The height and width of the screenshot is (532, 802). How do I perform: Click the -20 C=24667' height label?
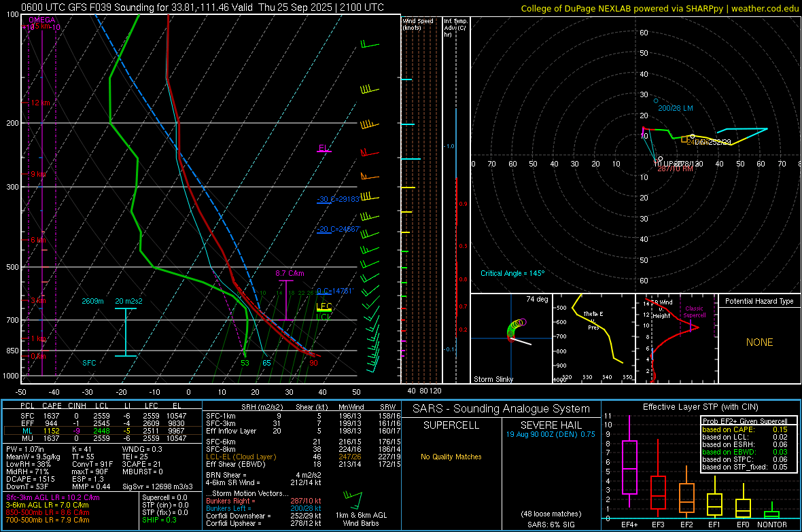[x=338, y=229]
